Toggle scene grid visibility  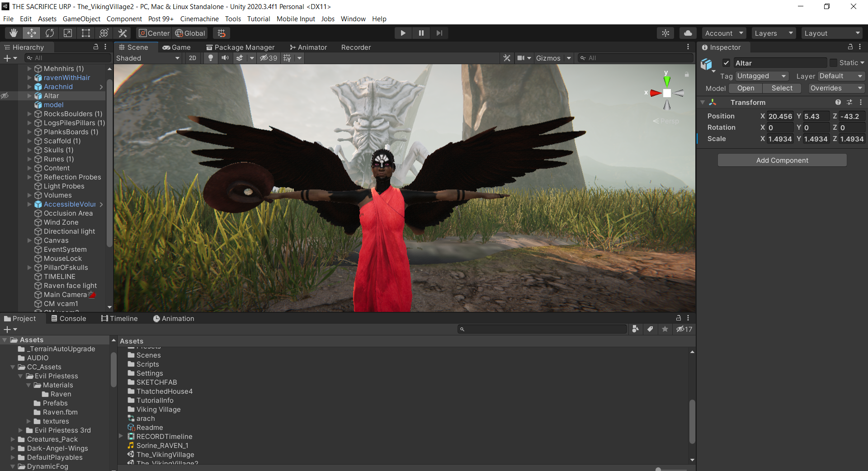point(287,58)
